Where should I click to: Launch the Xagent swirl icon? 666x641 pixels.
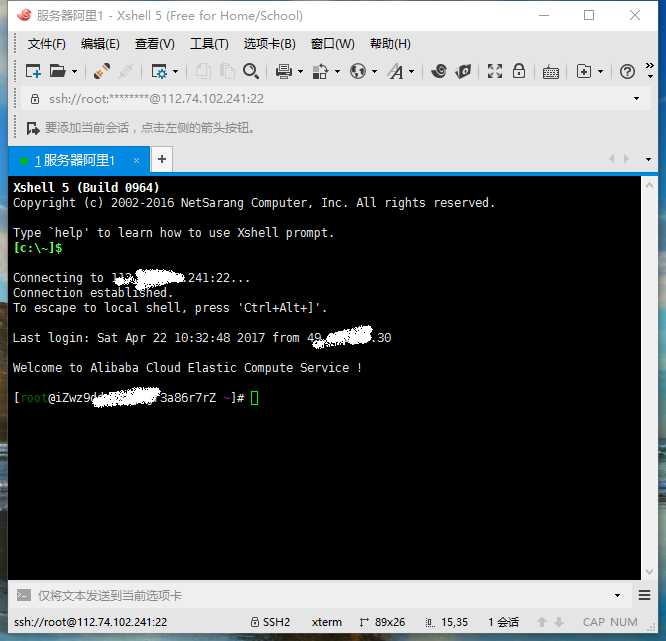(x=439, y=71)
